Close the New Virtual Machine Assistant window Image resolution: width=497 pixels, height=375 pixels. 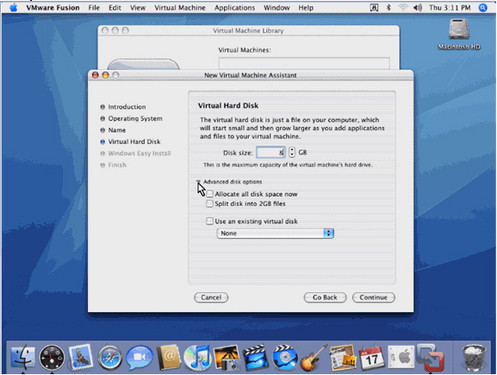pos(95,75)
